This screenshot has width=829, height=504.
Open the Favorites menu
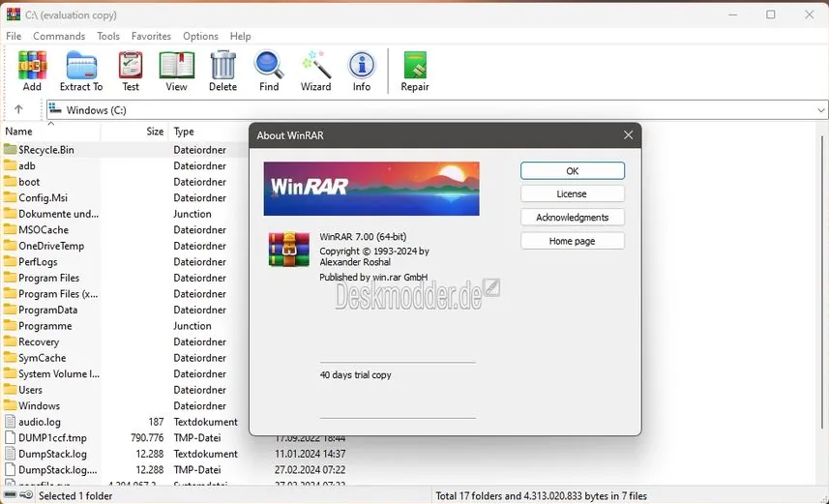(x=151, y=36)
